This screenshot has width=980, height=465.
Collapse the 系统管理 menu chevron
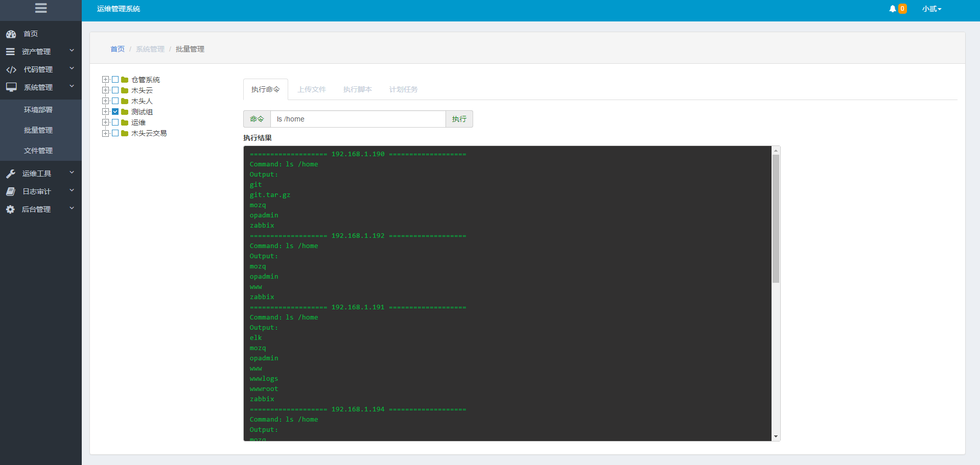pos(72,86)
